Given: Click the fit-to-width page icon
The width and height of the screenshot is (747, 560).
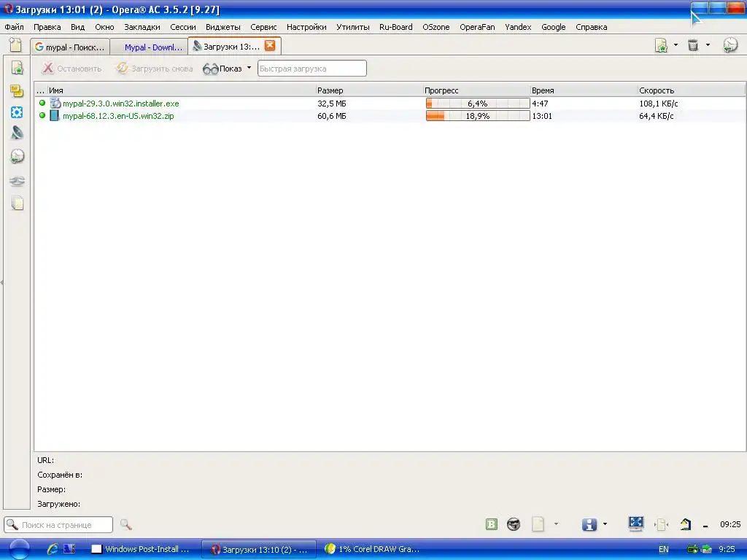Looking at the screenshot, I should [661, 525].
